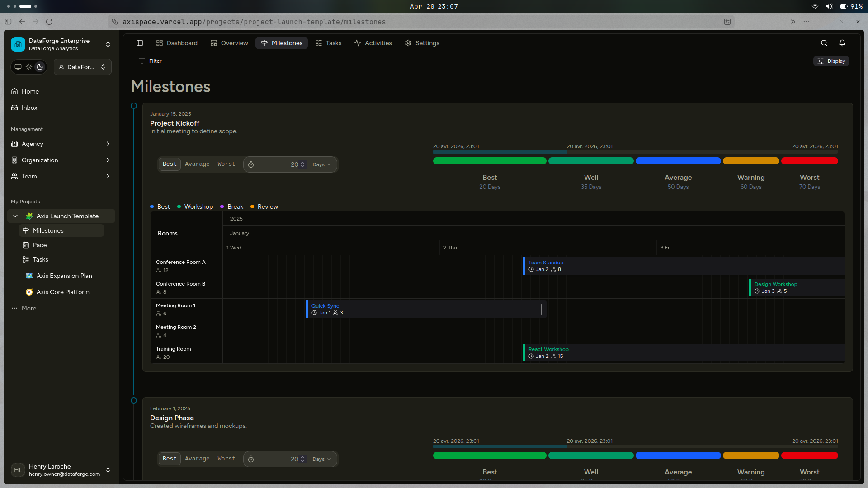
Task: Switch to the Tasks tab
Action: tap(328, 43)
